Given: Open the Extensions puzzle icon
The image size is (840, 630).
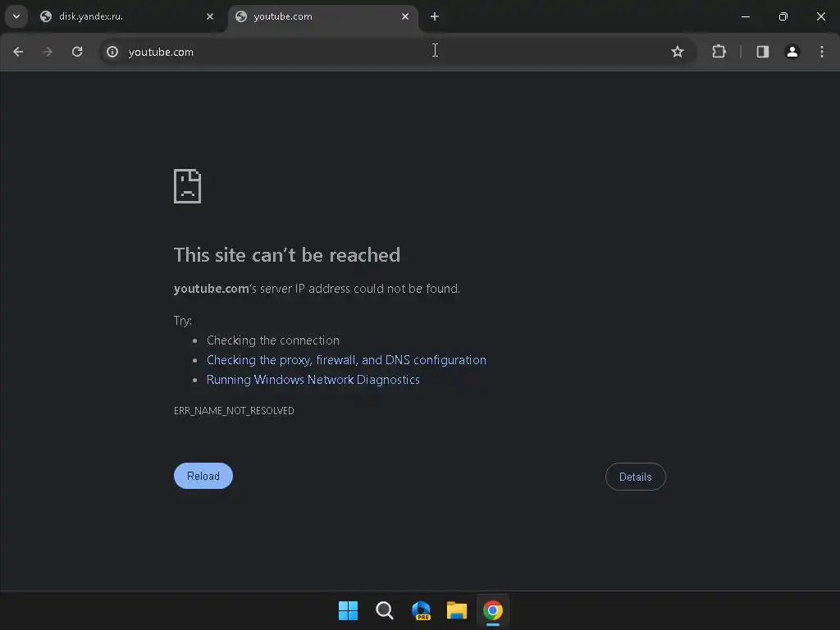Looking at the screenshot, I should pos(719,52).
